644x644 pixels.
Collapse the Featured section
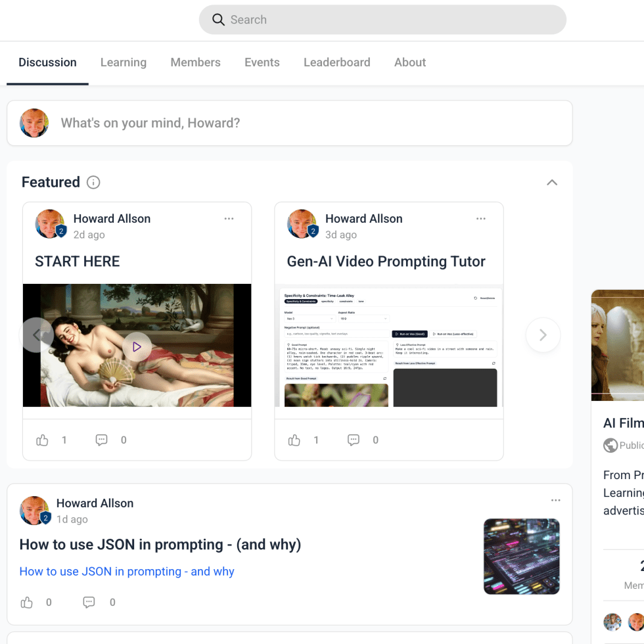tap(552, 183)
